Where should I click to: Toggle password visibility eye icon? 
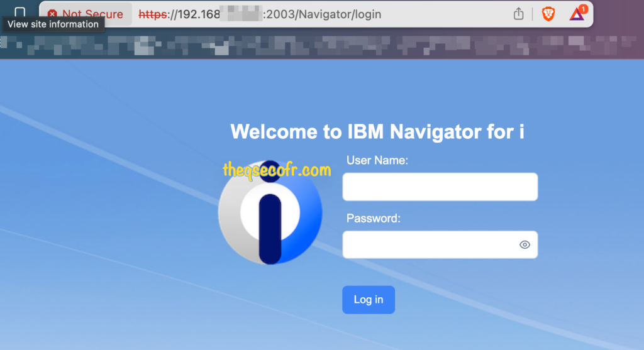[525, 245]
